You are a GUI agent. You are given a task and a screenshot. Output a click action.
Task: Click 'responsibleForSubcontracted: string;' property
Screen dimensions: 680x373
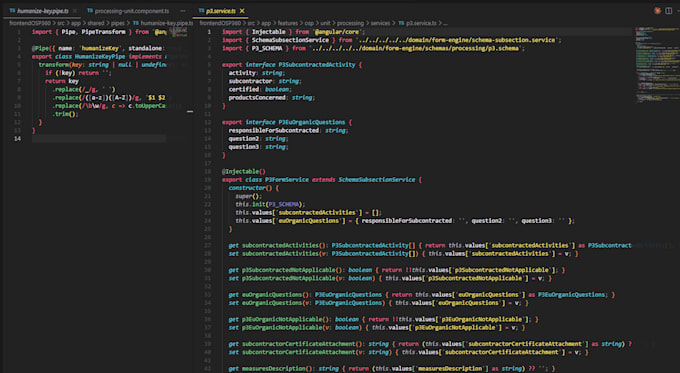(x=288, y=131)
